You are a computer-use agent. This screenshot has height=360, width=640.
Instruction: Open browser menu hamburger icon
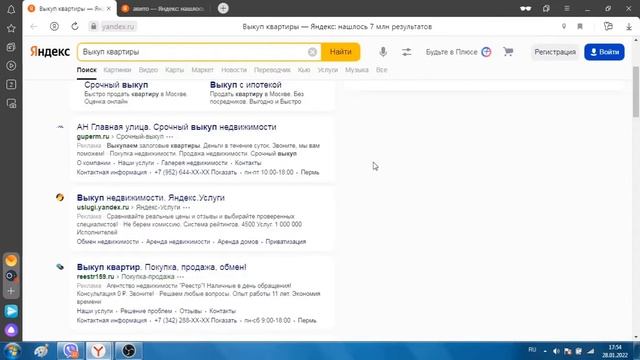click(567, 8)
